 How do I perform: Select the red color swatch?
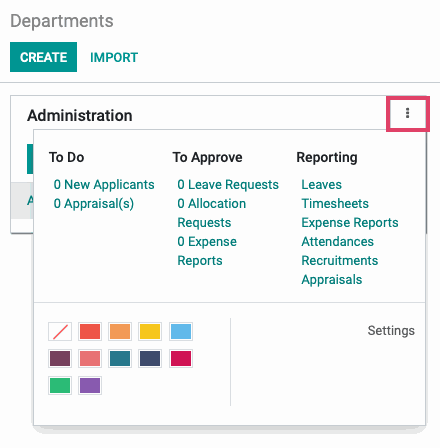tap(90, 331)
